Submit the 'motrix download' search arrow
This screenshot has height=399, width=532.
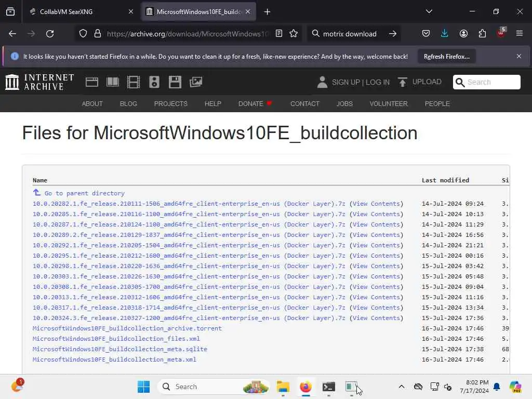393,34
